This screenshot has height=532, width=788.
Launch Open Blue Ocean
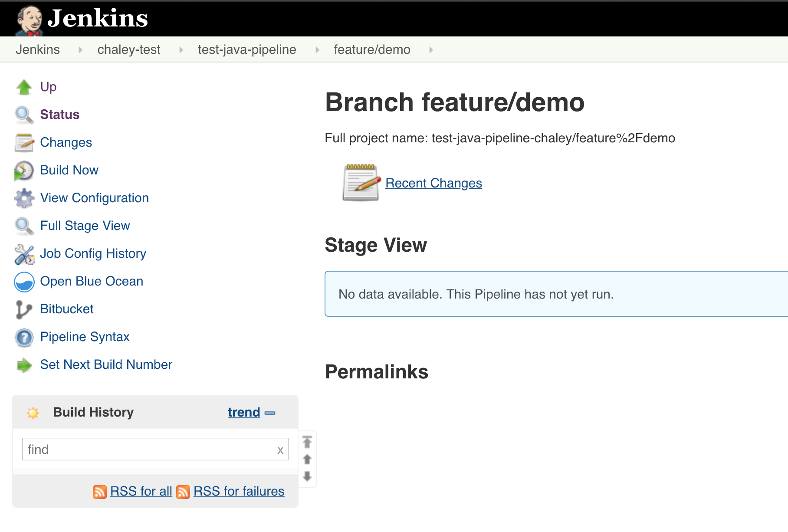click(92, 281)
